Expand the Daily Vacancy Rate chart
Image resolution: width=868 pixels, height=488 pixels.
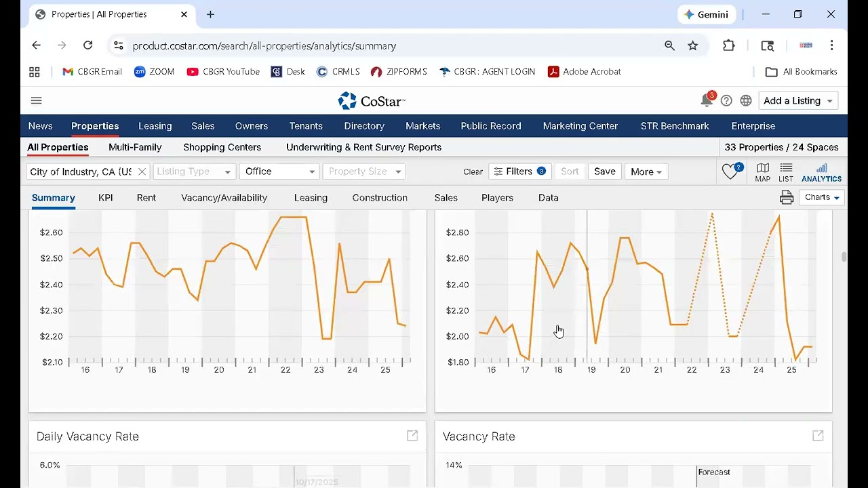[x=412, y=436]
